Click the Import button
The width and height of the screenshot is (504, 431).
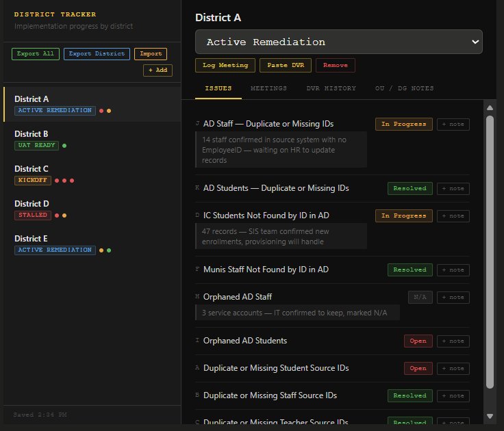pos(151,53)
